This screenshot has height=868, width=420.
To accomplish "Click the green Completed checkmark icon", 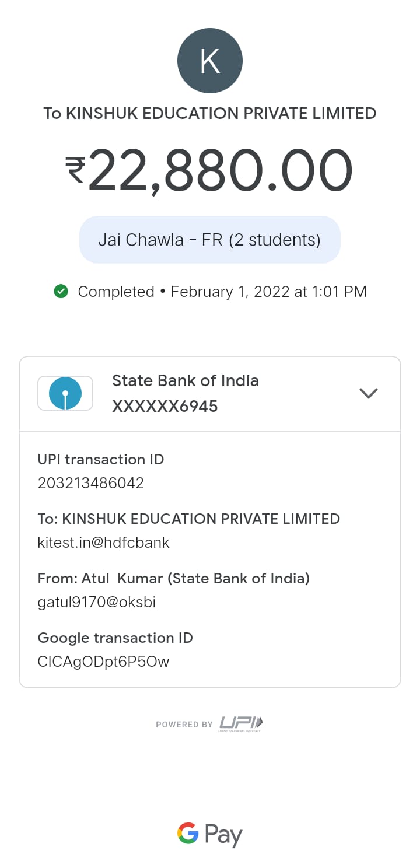I will pos(61,291).
